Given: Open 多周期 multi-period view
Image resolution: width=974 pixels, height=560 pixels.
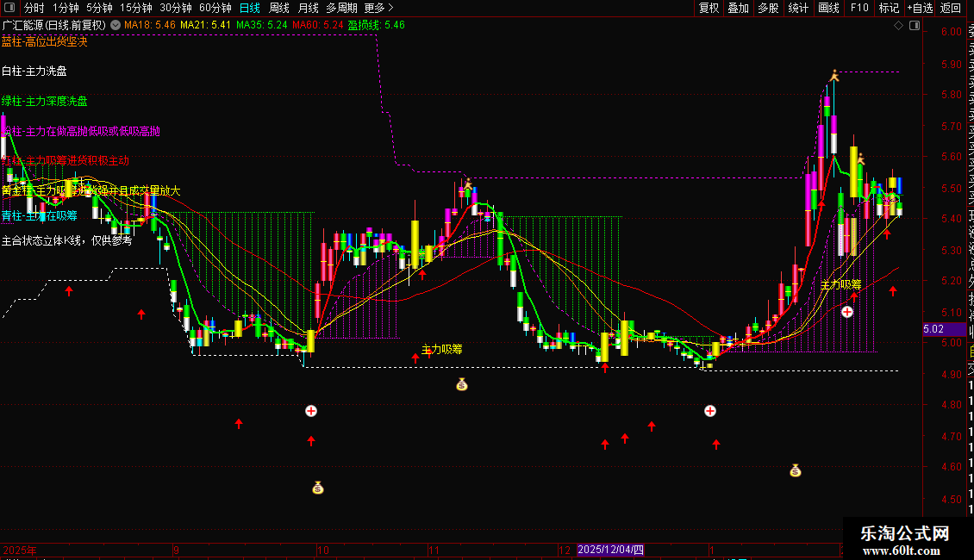Looking at the screenshot, I should point(341,8).
